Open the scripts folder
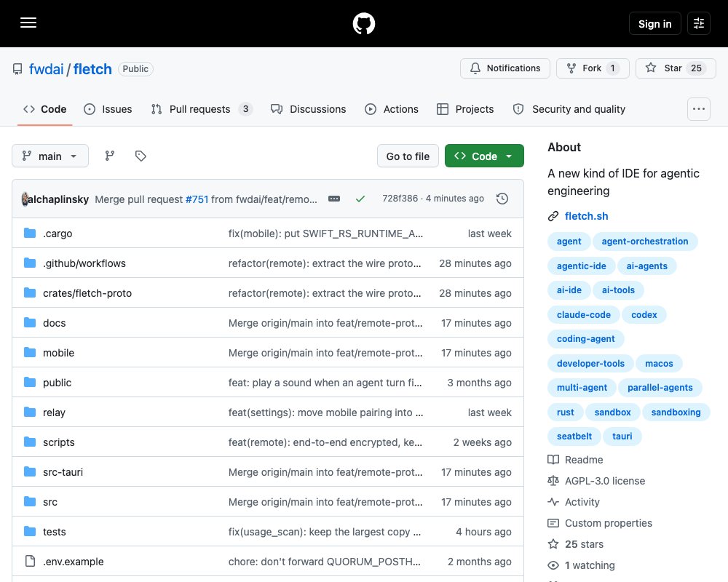This screenshot has width=728, height=582. 58,442
